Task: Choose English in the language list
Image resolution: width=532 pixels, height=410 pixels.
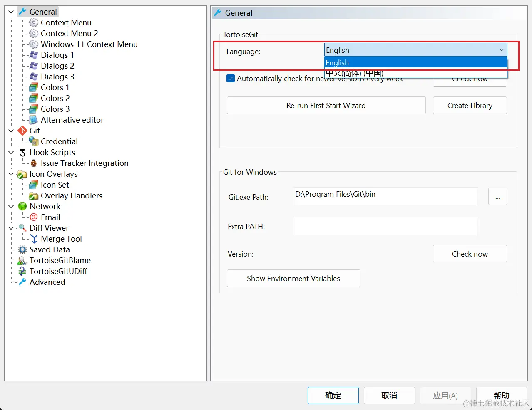Action: 415,62
